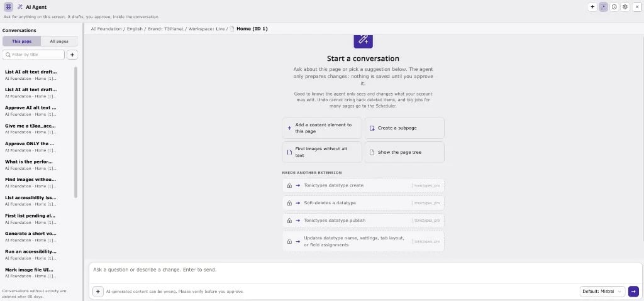Open the settings gear icon at top right
Screen dimensions: 644x301
(x=625, y=7)
